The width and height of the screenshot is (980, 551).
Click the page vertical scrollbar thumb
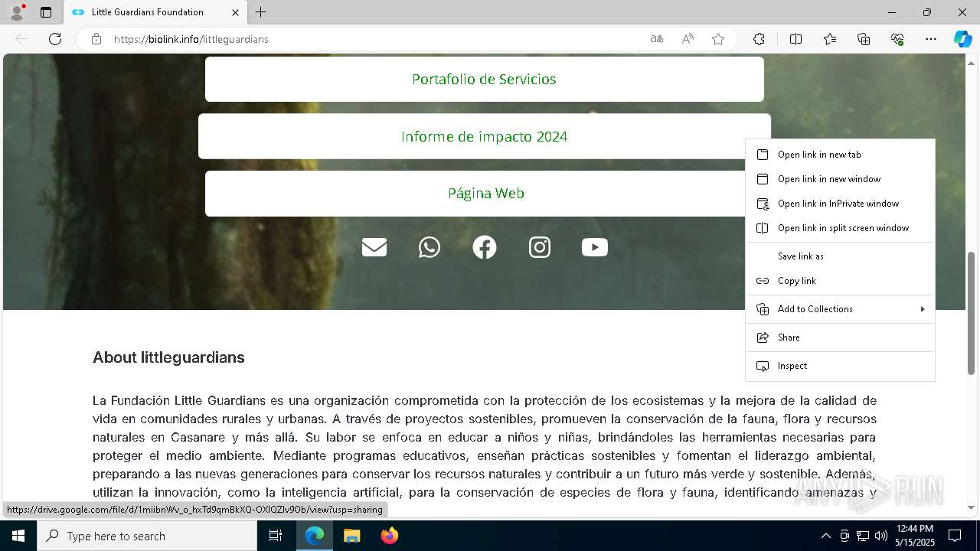pos(972,312)
